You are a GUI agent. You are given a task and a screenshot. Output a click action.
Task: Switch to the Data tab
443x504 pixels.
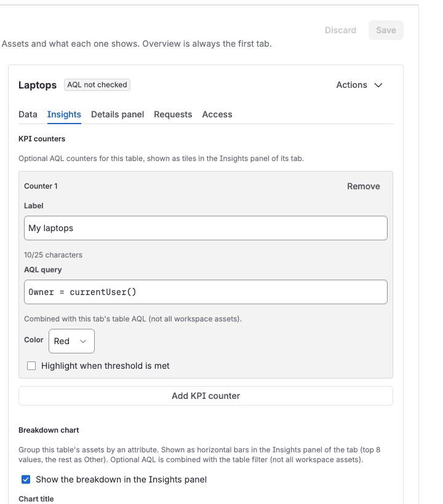point(28,114)
